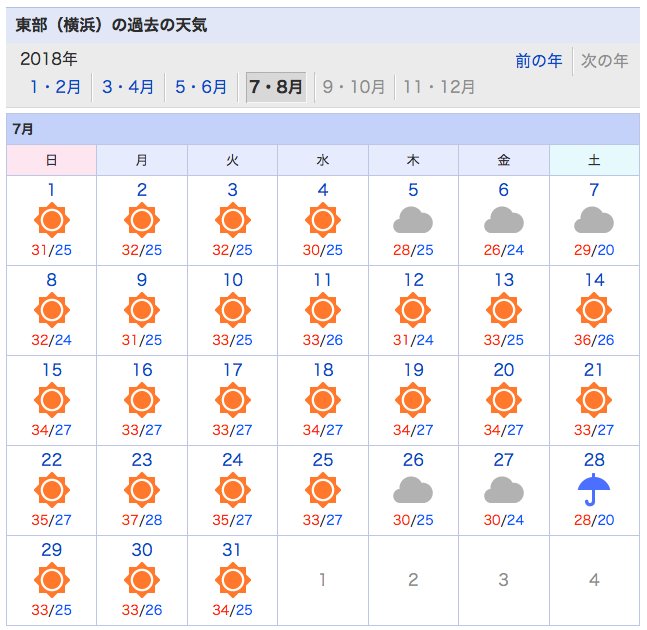The height and width of the screenshot is (630, 647).
Task: Select date number 11 in July
Action: tap(323, 280)
